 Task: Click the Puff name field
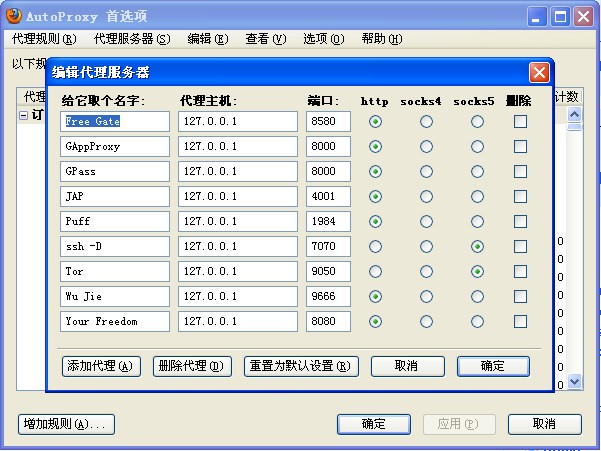(x=115, y=221)
